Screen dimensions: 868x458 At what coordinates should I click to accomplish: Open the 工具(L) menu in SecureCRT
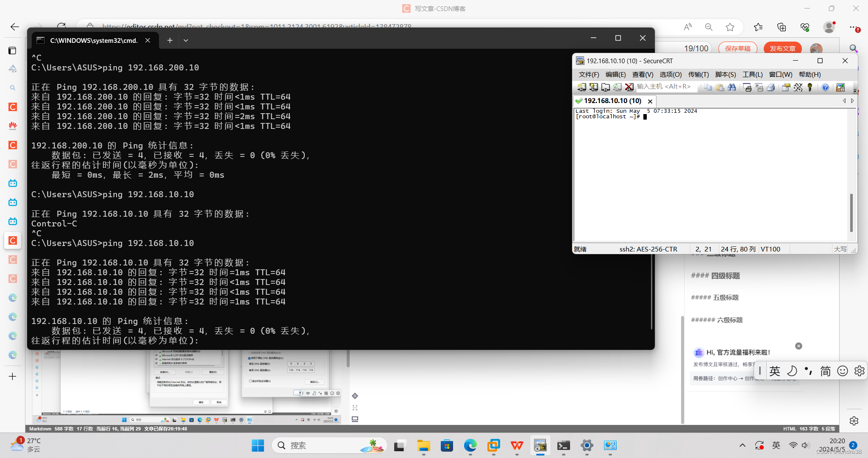pyautogui.click(x=753, y=75)
